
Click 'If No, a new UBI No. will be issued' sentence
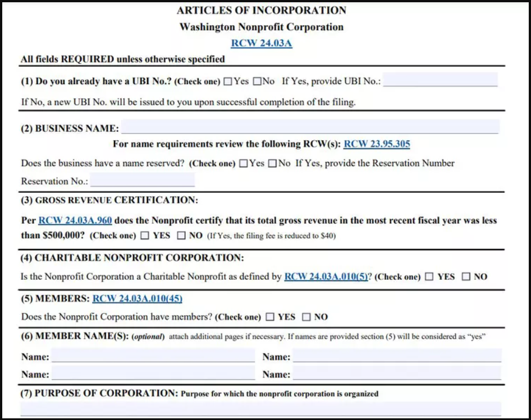pos(188,102)
